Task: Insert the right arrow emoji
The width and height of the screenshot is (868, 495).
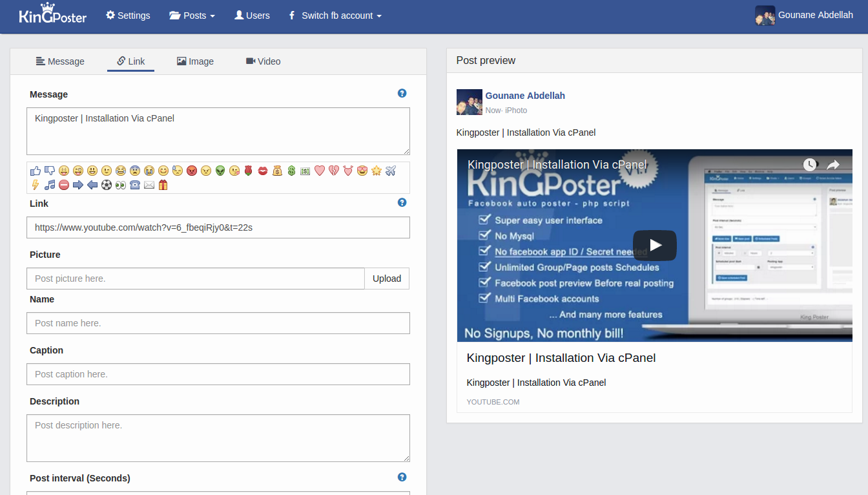Action: tap(78, 185)
